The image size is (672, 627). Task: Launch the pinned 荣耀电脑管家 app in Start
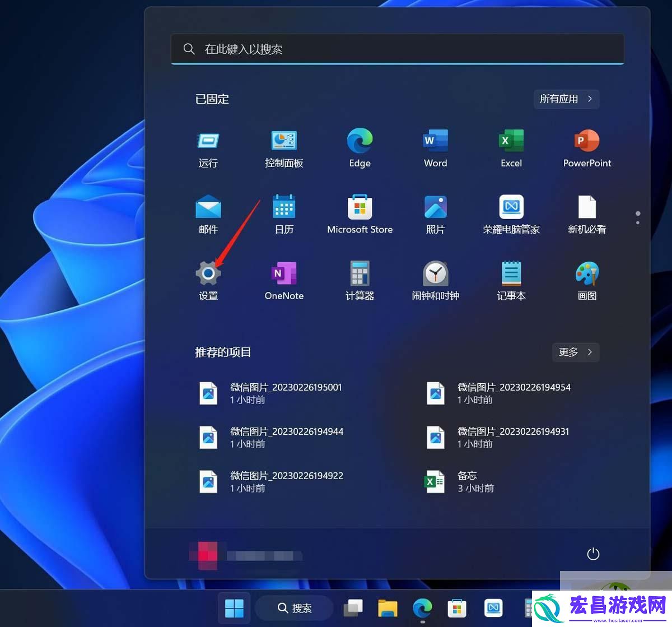[x=511, y=215]
